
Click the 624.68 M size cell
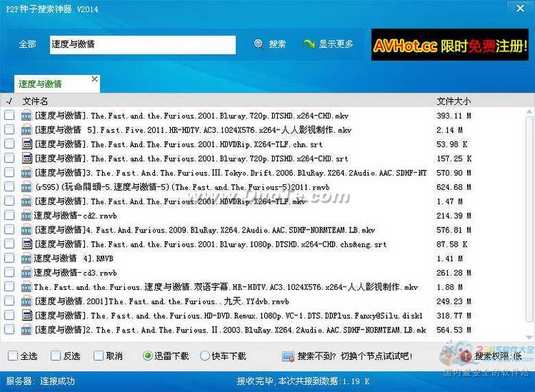coord(454,187)
